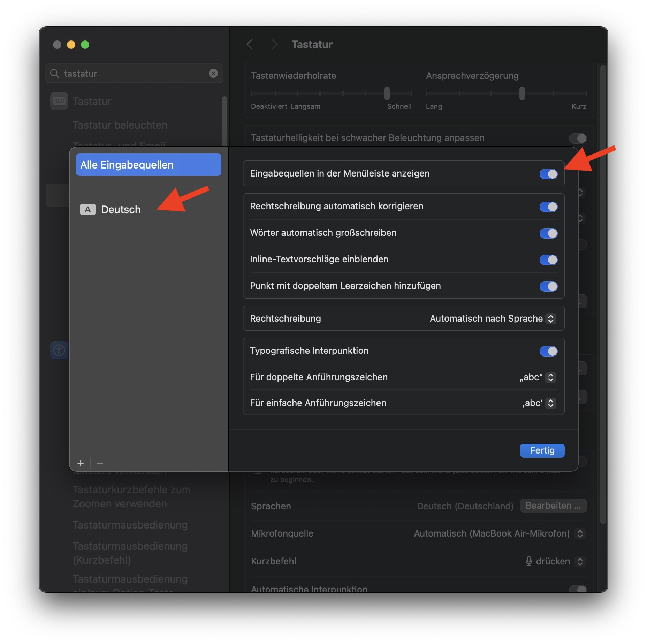Open Tastatur in the sidebar results
This screenshot has height=644, width=647.
click(92, 101)
